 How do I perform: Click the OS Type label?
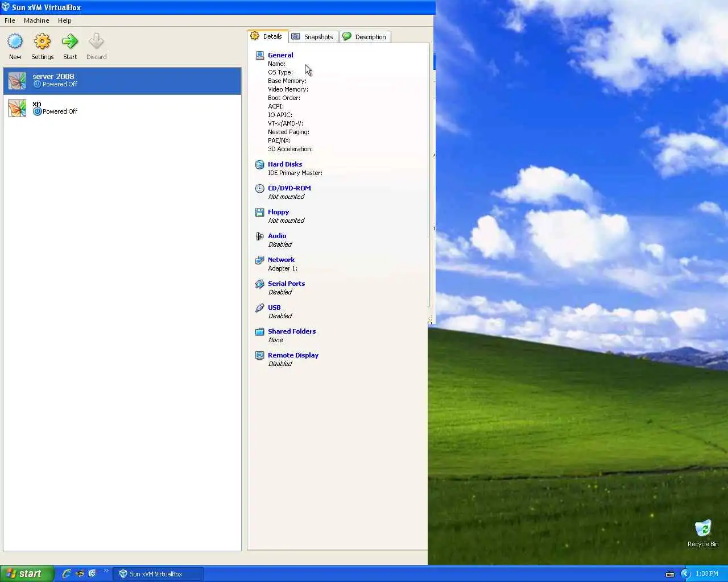click(280, 72)
